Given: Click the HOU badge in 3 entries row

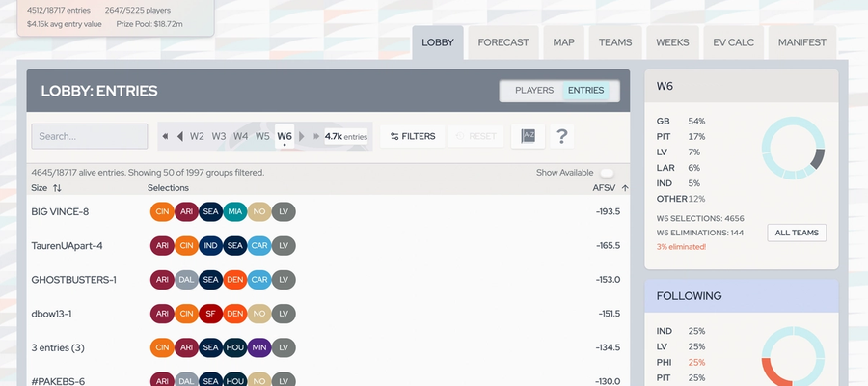Looking at the screenshot, I should 235,347.
